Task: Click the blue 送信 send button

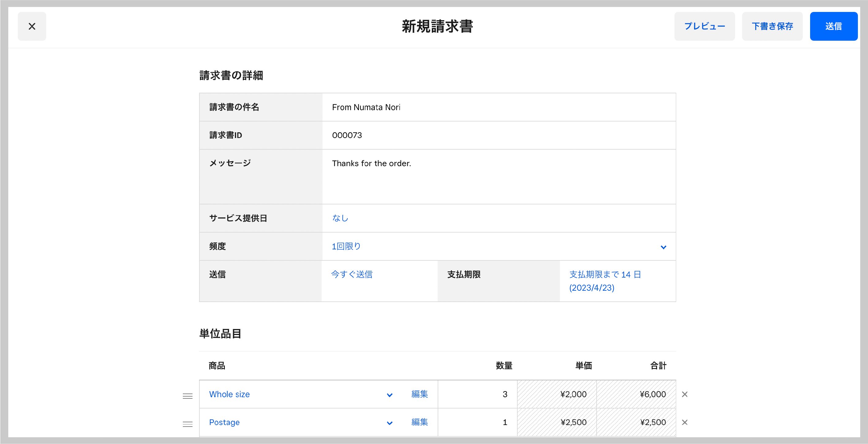Action: 834,26
